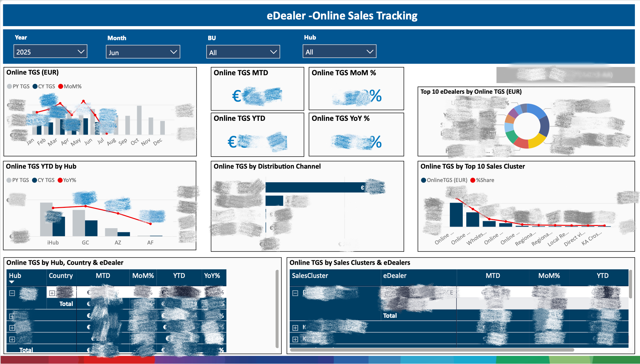Click the MTD header in Sales Clusters table
Viewport: 640px width, 364px height.
click(493, 276)
